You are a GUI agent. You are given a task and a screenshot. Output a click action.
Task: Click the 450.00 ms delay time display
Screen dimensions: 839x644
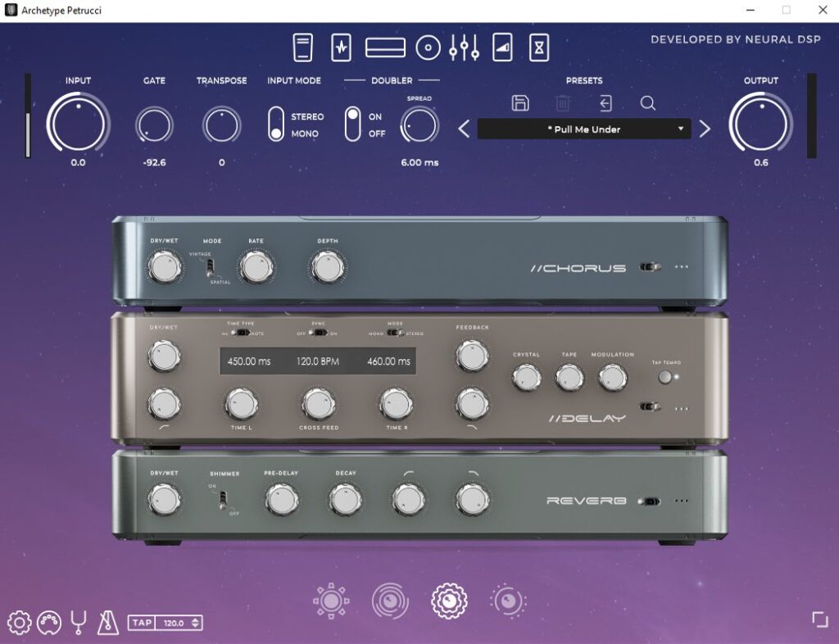pos(249,361)
